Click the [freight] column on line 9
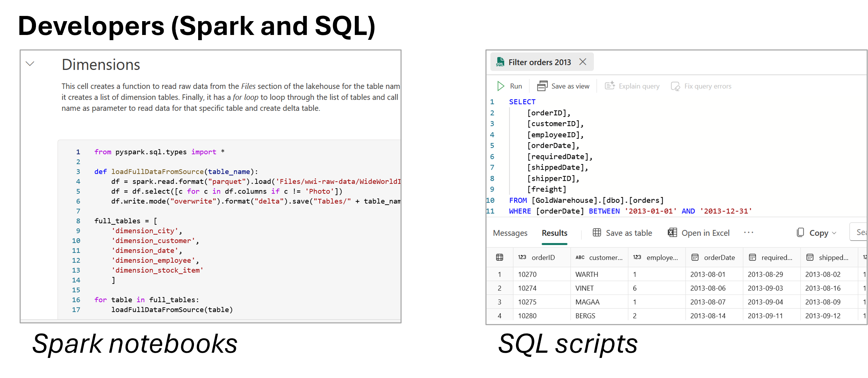 coord(546,189)
